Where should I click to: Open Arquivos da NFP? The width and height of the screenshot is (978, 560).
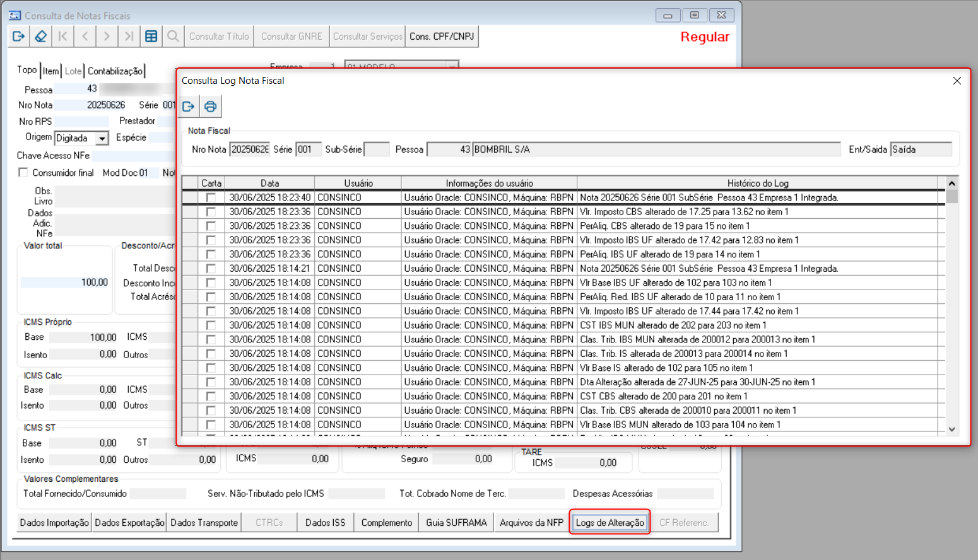(x=532, y=523)
